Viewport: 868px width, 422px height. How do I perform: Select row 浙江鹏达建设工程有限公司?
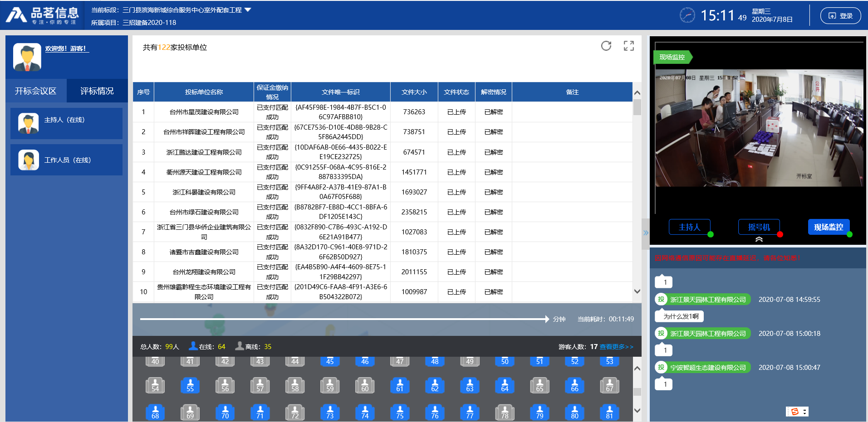(383, 152)
